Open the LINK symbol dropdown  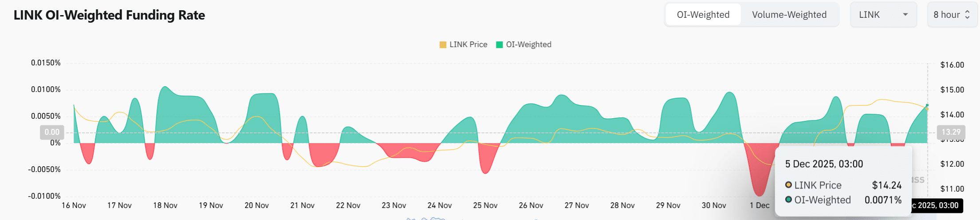883,15
